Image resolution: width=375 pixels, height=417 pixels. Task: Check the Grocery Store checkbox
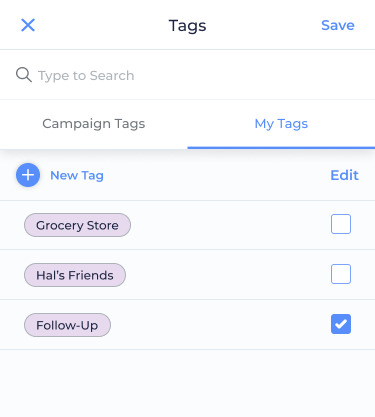[341, 224]
